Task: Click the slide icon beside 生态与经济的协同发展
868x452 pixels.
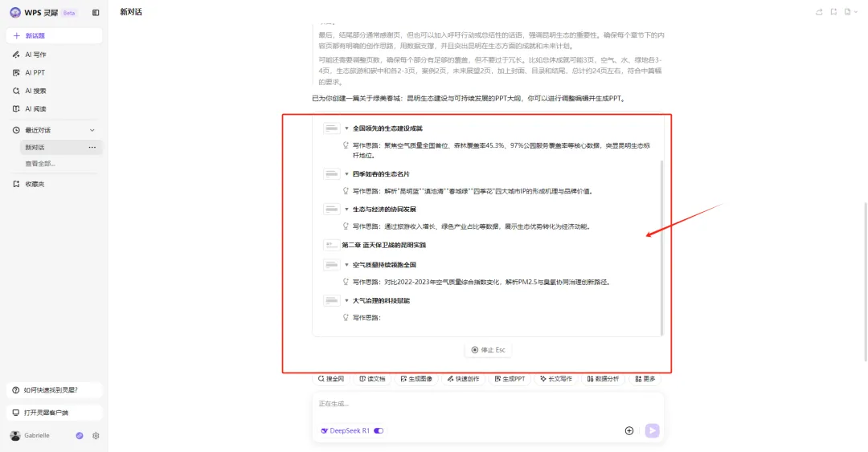Action: pyautogui.click(x=332, y=210)
